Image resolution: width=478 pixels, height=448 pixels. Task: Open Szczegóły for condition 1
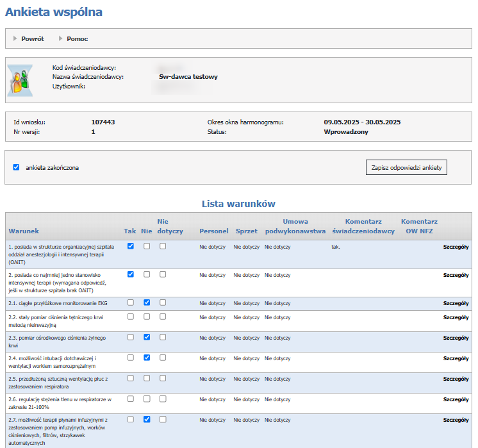[x=456, y=247]
